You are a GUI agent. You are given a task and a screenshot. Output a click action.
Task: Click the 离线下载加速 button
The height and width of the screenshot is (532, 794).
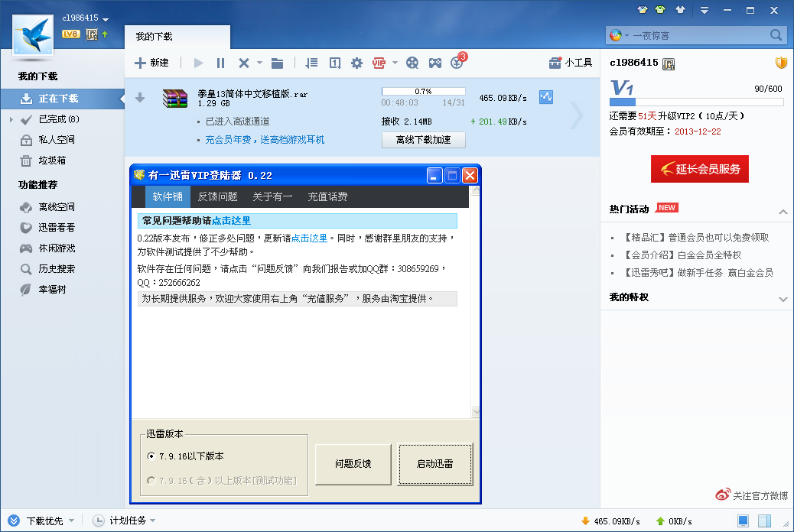click(423, 140)
